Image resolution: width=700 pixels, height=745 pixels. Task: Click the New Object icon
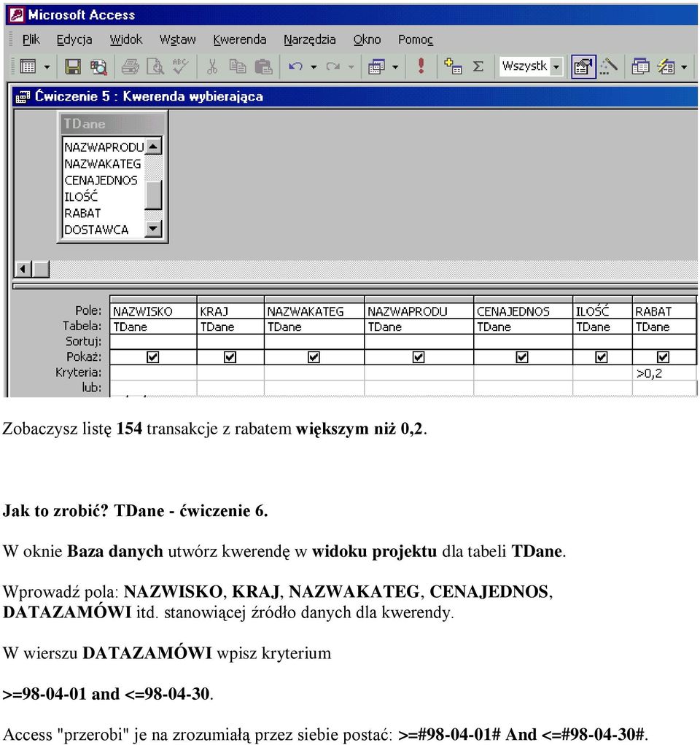[666, 66]
